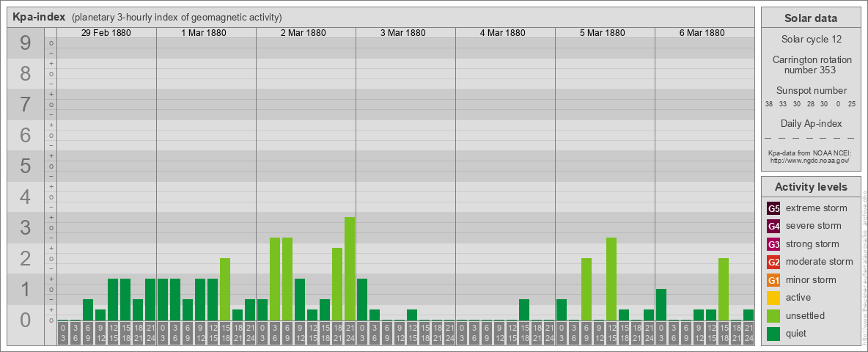This screenshot has height=352, width=868.
Task: Click the 2 Mar 1880 date header
Action: coord(304,33)
